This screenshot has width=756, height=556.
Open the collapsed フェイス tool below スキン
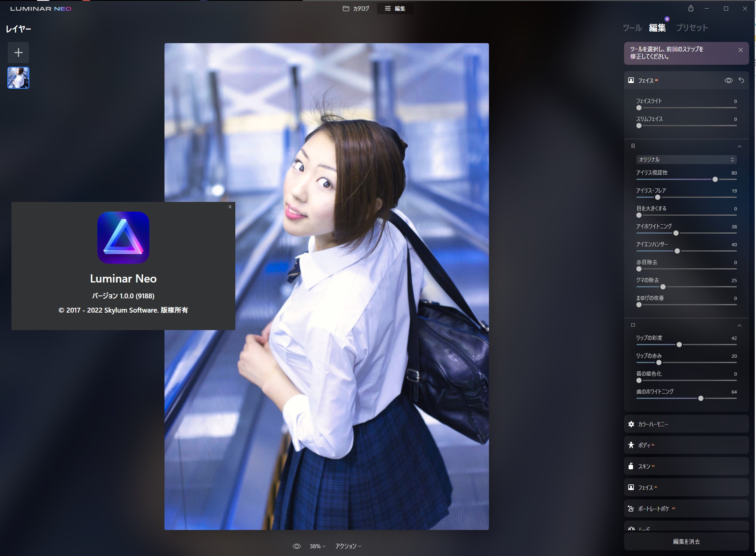pos(686,487)
